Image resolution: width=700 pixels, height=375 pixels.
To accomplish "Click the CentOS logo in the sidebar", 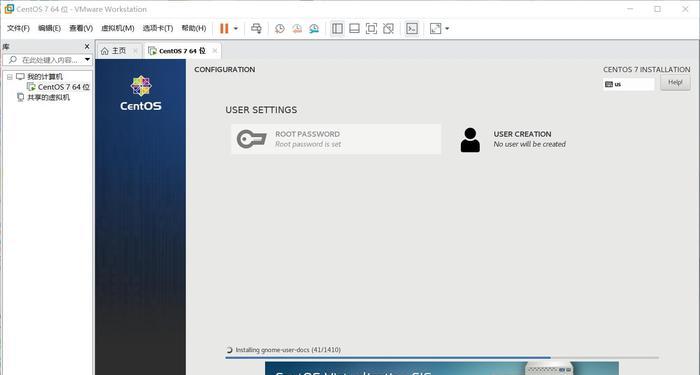I will (141, 93).
